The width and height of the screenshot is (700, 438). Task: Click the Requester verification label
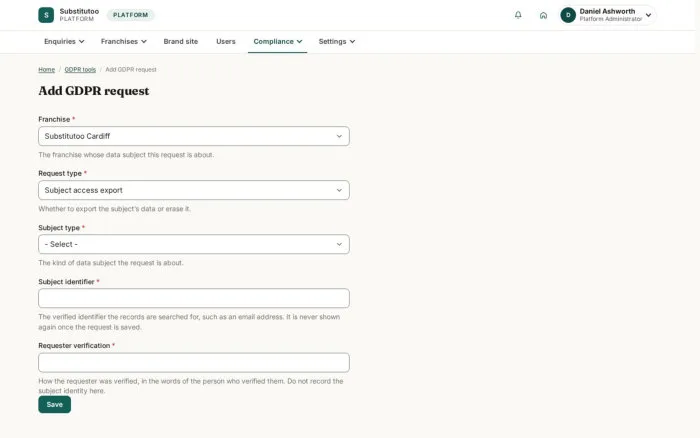(x=74, y=346)
